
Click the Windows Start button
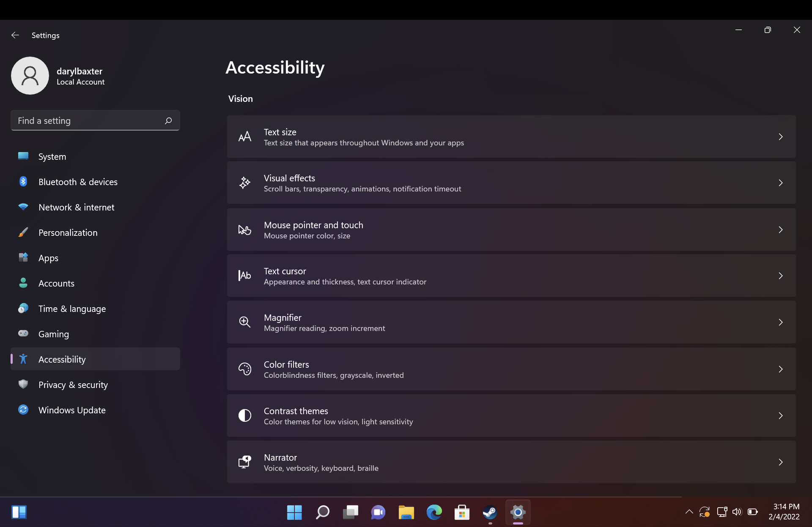294,512
